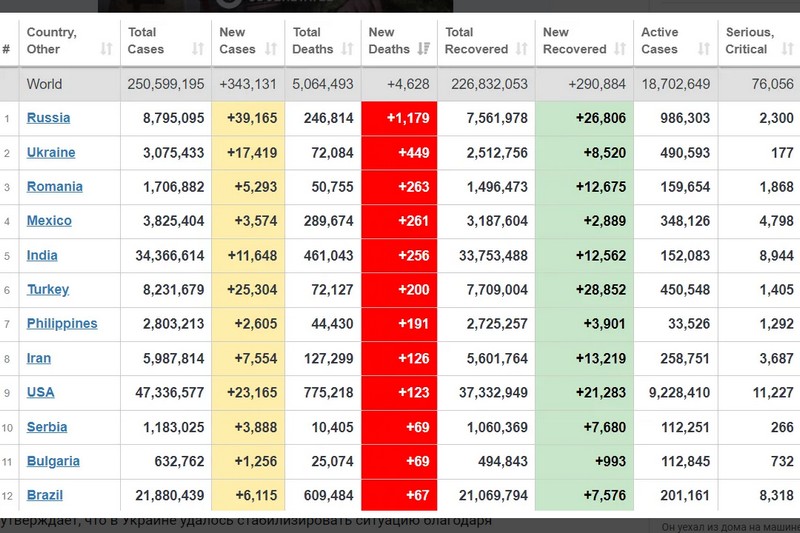Screen dimensions: 800x533
Task: Select Ukraine total cases 3,075,433
Action: point(173,153)
